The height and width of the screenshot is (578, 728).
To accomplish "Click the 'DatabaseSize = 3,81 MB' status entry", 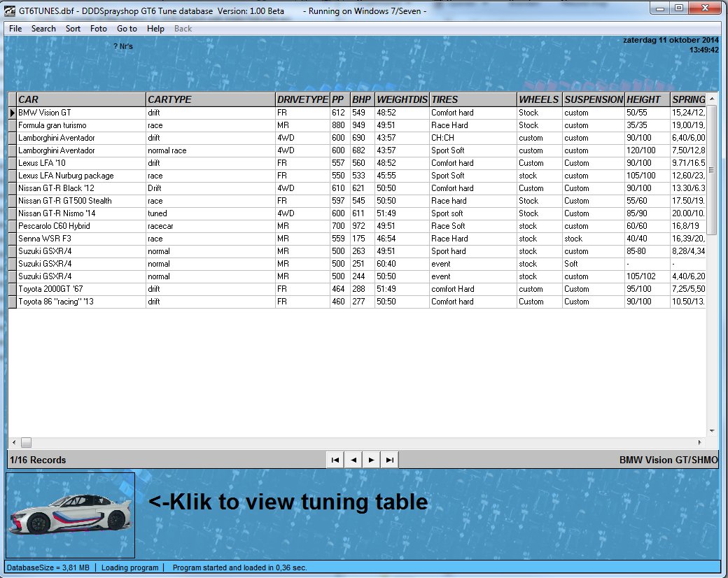I will [x=48, y=568].
